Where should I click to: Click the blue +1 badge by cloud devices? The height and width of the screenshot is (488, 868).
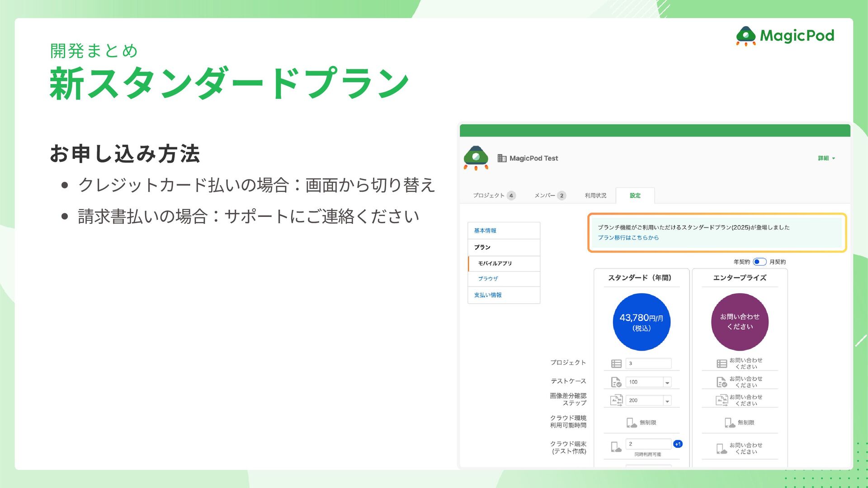[x=678, y=444]
